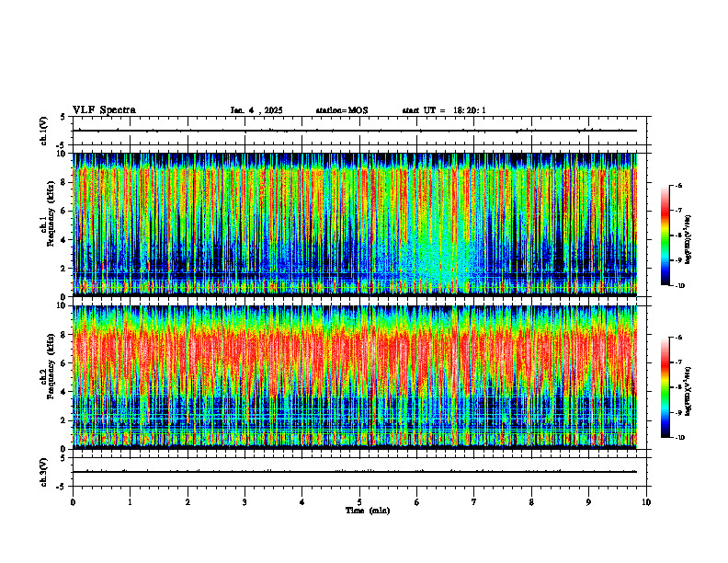Click the ch.1 color scale bar
The height and width of the screenshot is (563, 728).
(665, 236)
